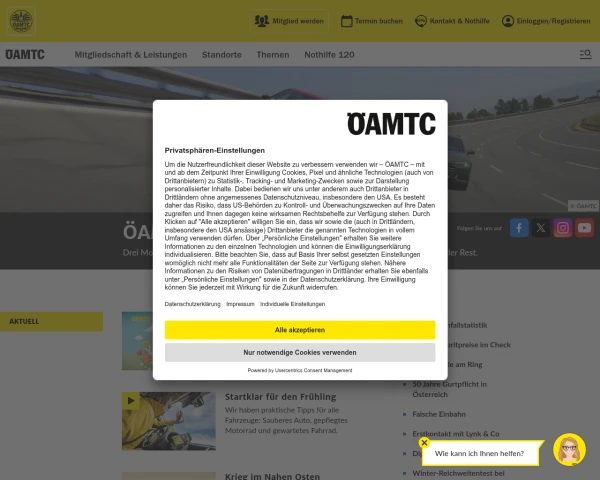600x480 pixels.
Task: Click Wie kann ich Ihnen helfen bubble
Action: coord(479,453)
